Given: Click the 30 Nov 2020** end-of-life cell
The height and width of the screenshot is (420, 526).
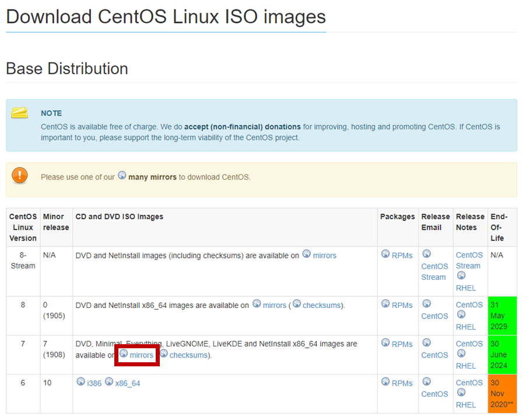Looking at the screenshot, I should coord(502,394).
